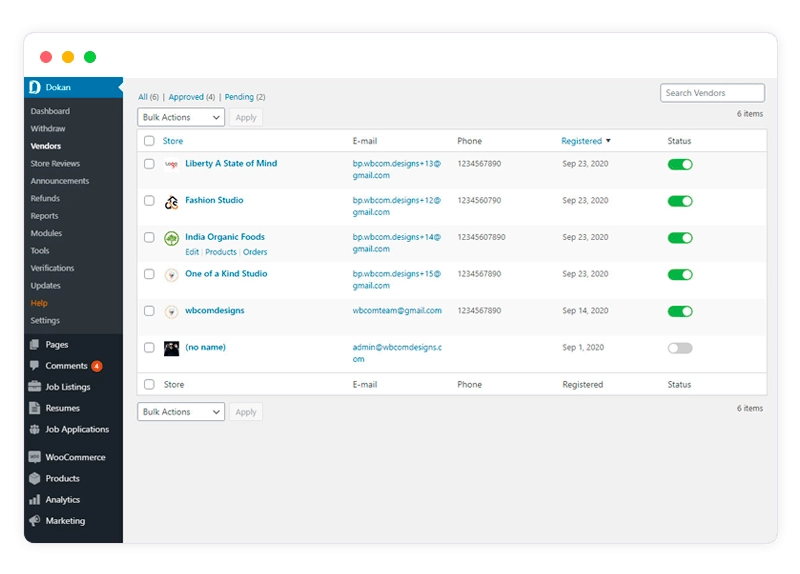This screenshot has height=574, width=800.
Task: Sort by the Registered column arrow
Action: pos(608,141)
